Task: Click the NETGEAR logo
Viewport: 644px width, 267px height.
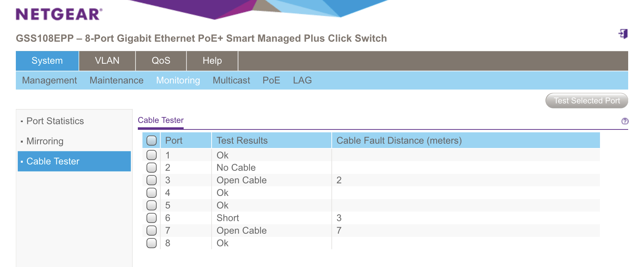Action: click(59, 14)
